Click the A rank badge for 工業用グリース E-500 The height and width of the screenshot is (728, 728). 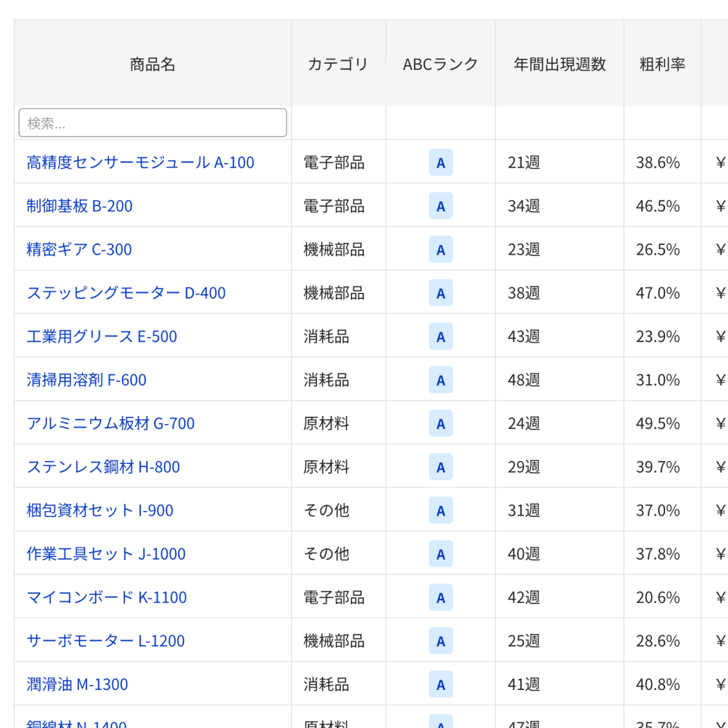pyautogui.click(x=441, y=336)
